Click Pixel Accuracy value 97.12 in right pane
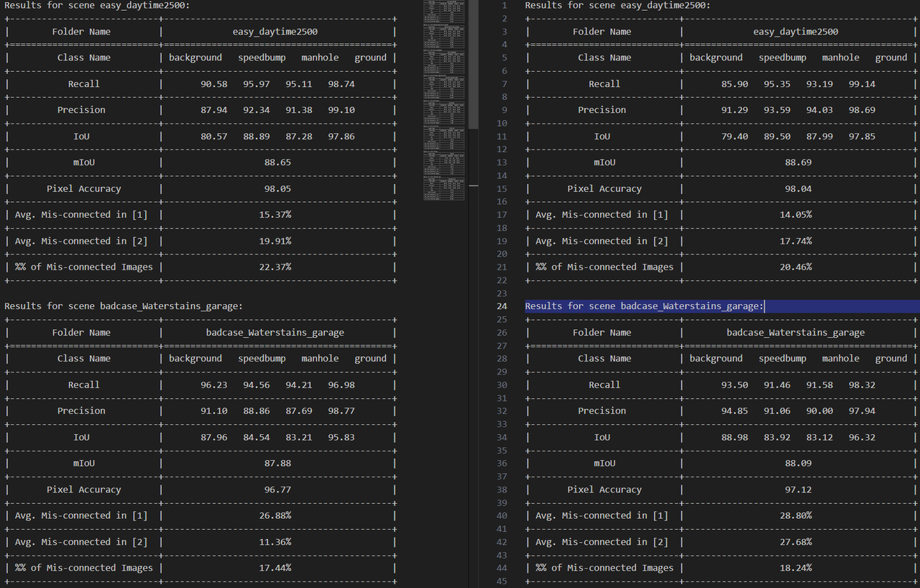The width and height of the screenshot is (920, 588). click(x=799, y=490)
